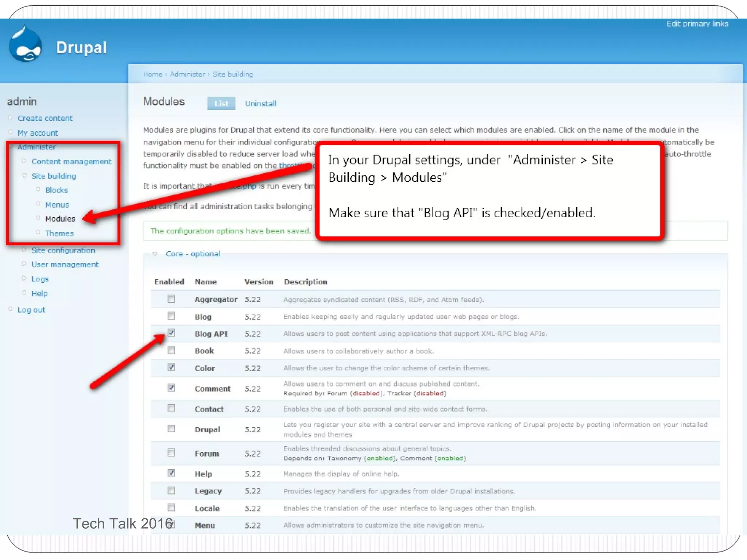Expand the Content management menu arrow
The height and width of the screenshot is (560, 747).
(x=24, y=161)
